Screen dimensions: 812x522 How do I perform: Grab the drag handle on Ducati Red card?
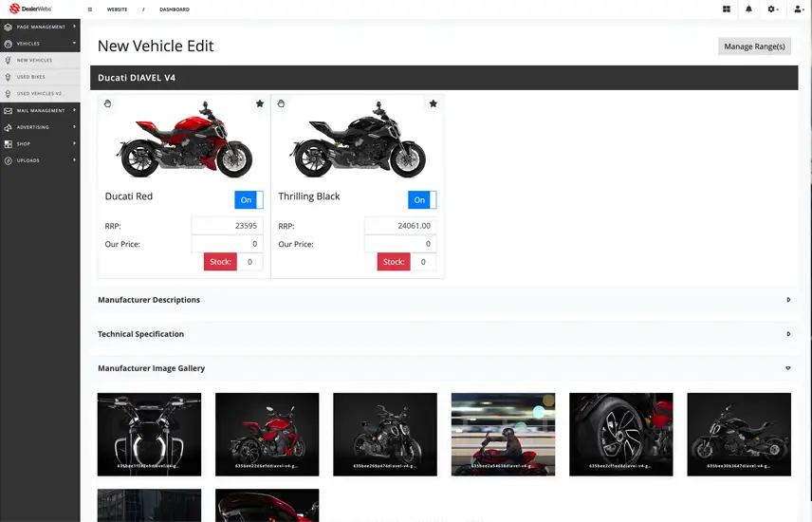click(107, 103)
